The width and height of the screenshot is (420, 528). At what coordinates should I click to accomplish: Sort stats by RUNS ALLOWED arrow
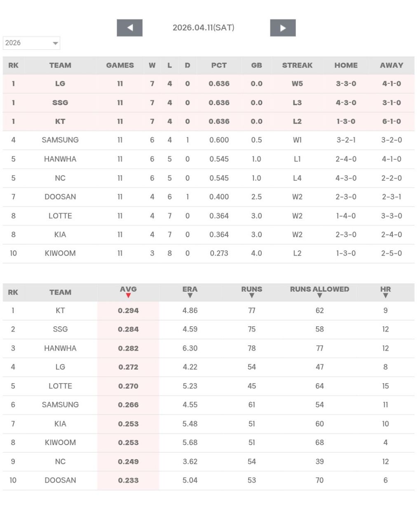pos(319,295)
